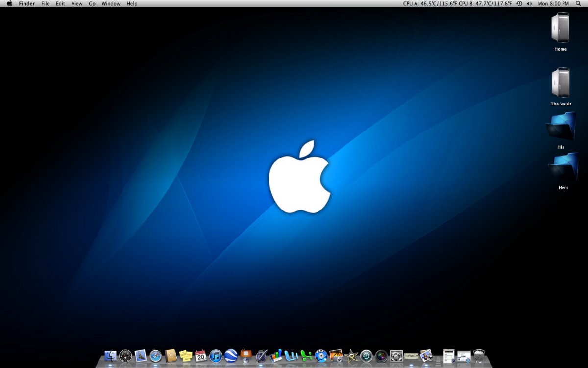Image resolution: width=588 pixels, height=368 pixels.
Task: Open Time Machine menu bar icon
Action: click(x=519, y=3)
